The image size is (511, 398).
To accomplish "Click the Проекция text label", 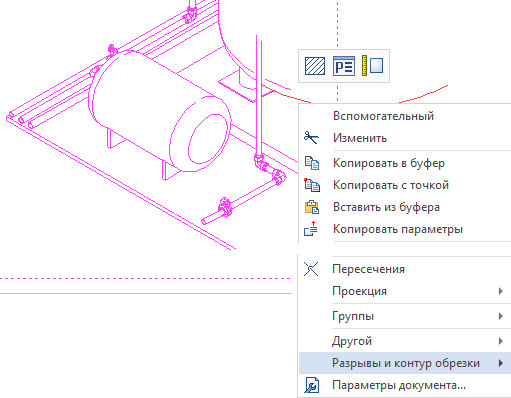I will [x=359, y=291].
